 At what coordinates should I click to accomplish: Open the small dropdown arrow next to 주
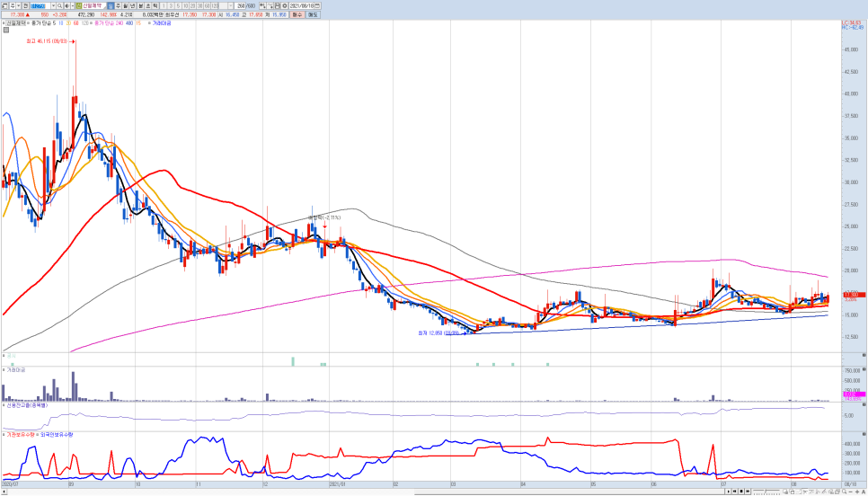coord(19,5)
